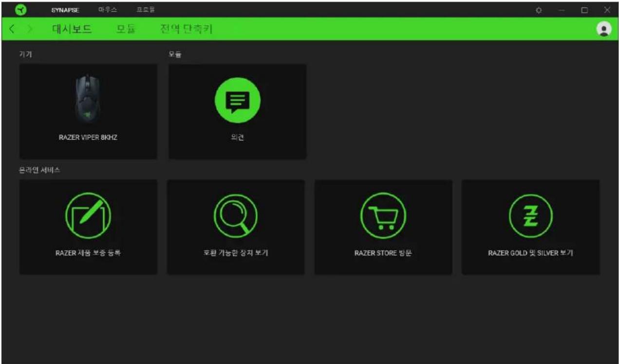The width and height of the screenshot is (619, 364).
Task: Open the 프로필 top menu
Action: coord(146,10)
